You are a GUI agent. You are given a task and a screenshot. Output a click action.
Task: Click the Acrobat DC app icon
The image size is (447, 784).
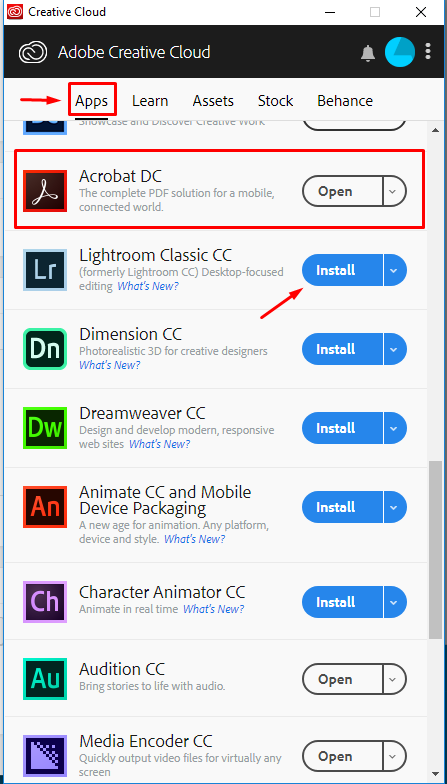(45, 191)
